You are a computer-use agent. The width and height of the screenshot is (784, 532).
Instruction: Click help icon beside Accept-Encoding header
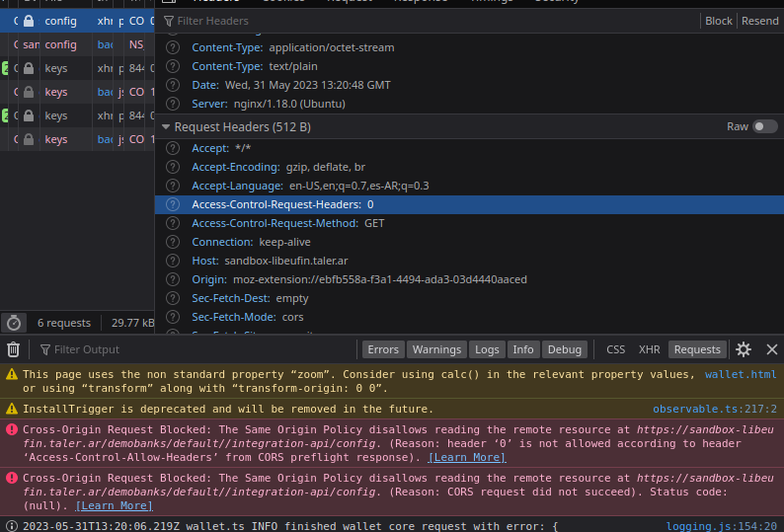tap(173, 167)
